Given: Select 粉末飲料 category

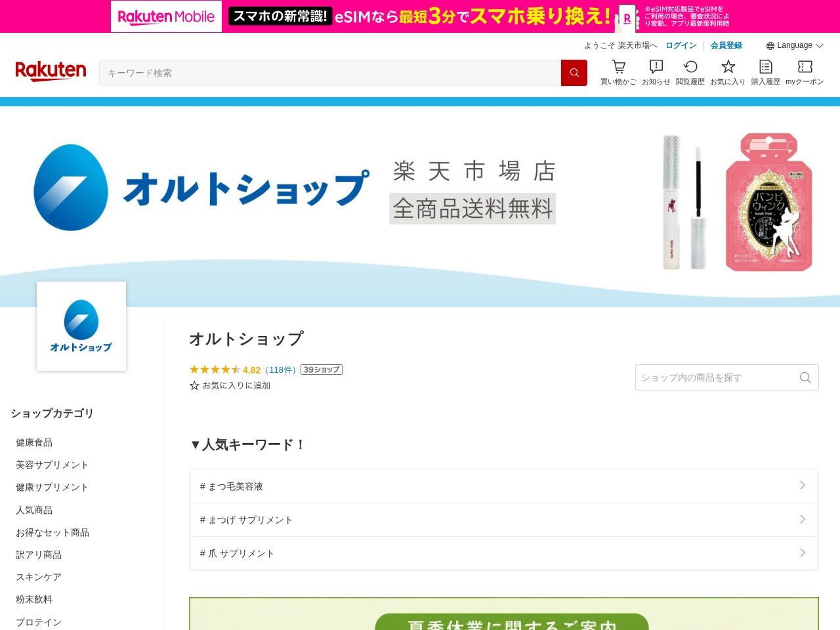Looking at the screenshot, I should pyautogui.click(x=34, y=600).
